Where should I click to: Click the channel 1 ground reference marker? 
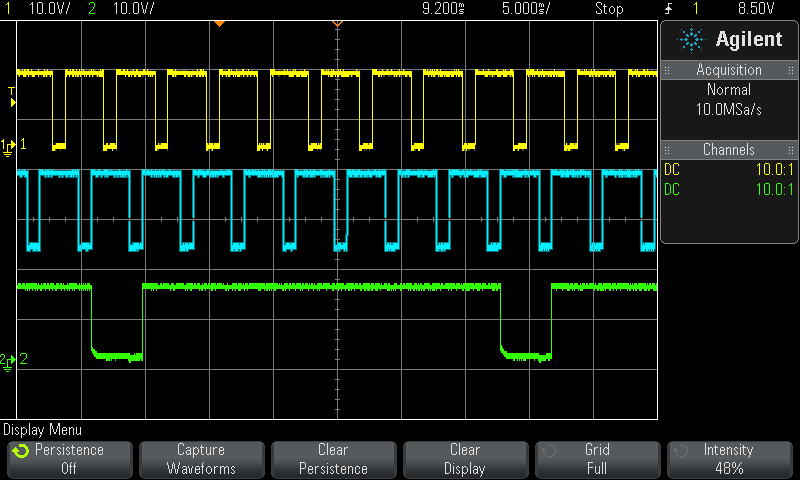click(10, 145)
